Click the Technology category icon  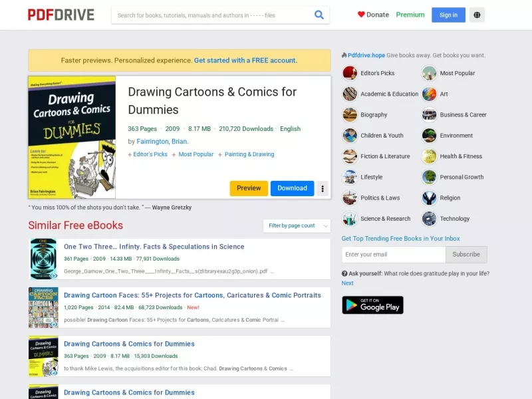tap(429, 219)
